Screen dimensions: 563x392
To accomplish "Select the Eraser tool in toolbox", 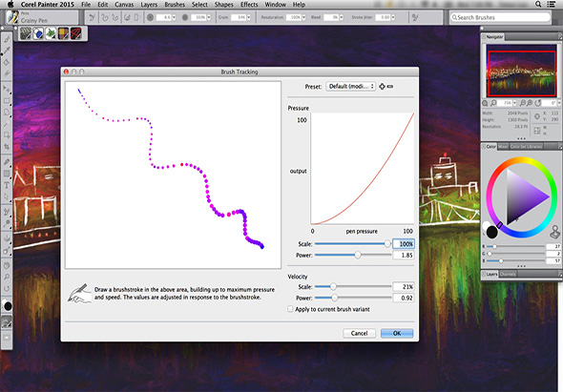I will [x=7, y=73].
